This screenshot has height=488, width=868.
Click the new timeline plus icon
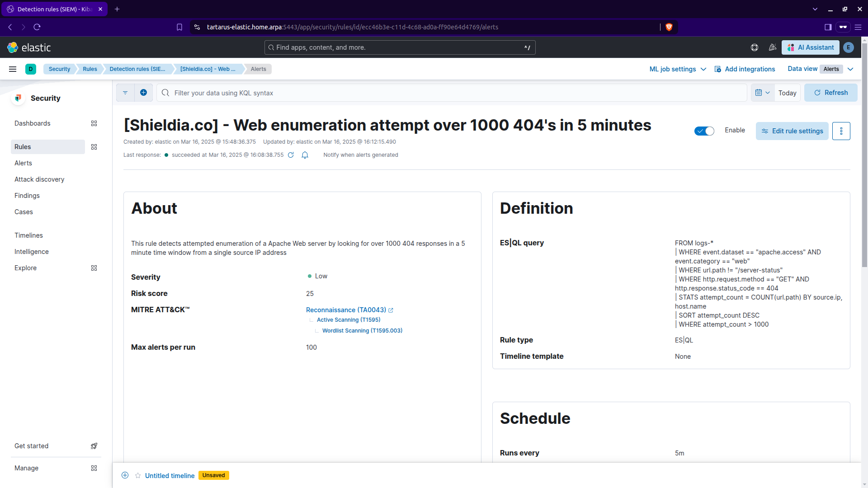tap(125, 475)
